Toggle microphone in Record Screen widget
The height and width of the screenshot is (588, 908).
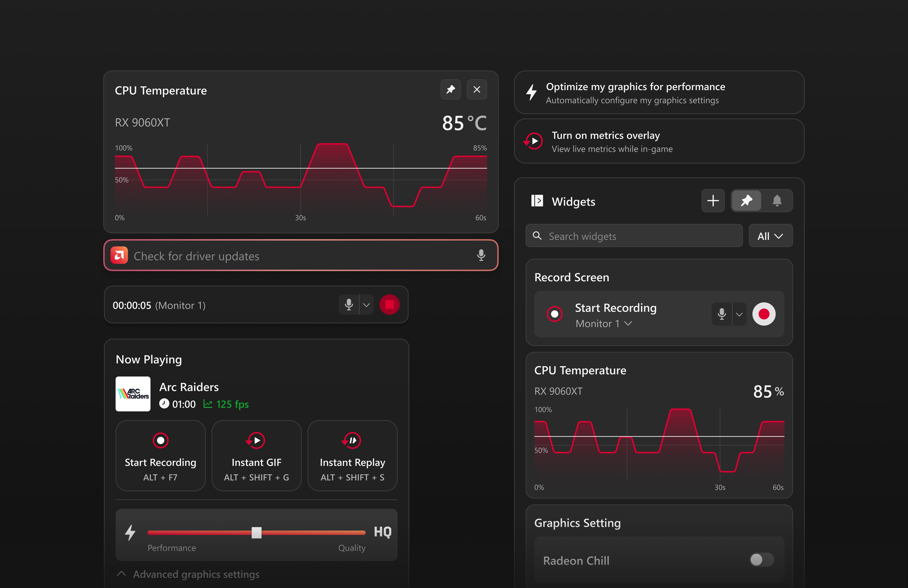pos(722,314)
